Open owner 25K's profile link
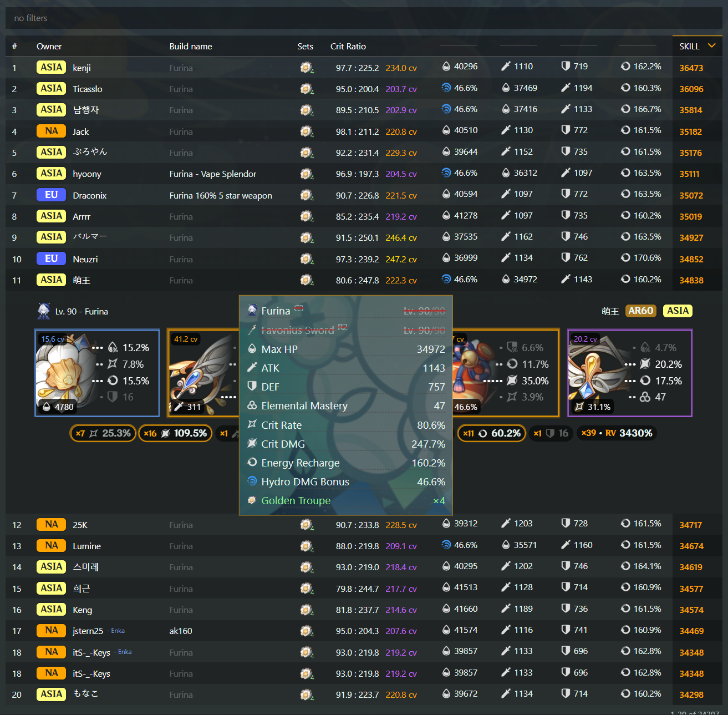This screenshot has height=715, width=728. tap(80, 525)
